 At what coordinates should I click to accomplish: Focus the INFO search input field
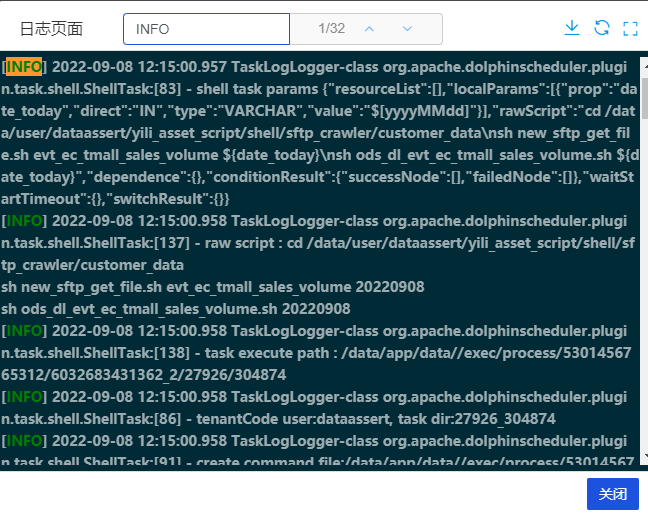206,29
